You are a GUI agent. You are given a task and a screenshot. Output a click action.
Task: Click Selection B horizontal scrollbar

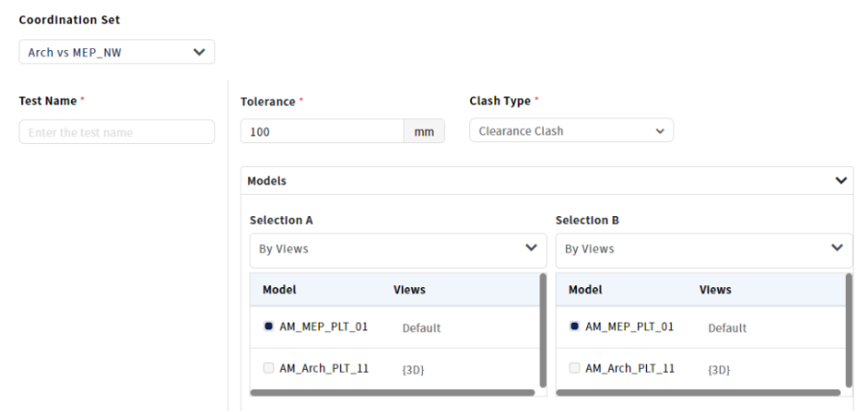[x=698, y=392]
